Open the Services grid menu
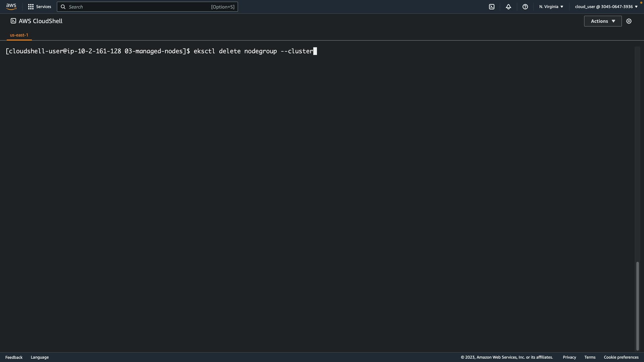The width and height of the screenshot is (644, 362). click(31, 7)
